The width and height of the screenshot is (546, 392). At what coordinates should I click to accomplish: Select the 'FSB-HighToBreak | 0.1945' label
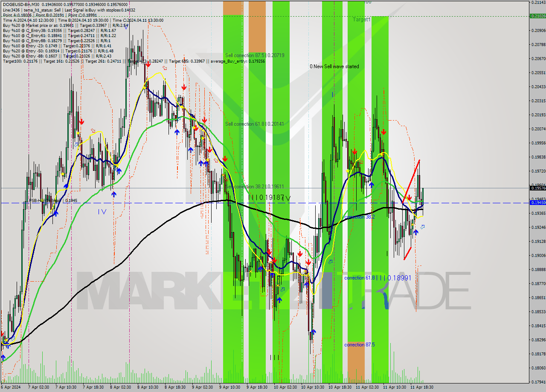(x=53, y=200)
